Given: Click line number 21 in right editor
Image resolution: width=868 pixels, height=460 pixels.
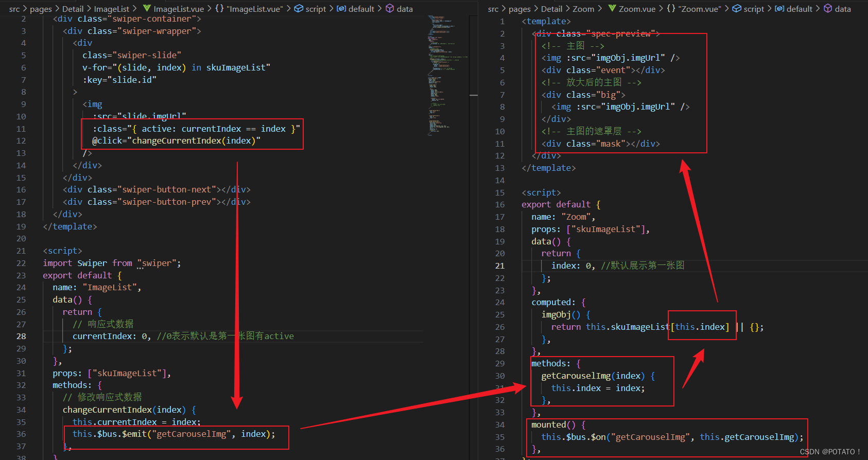Looking at the screenshot, I should [500, 266].
